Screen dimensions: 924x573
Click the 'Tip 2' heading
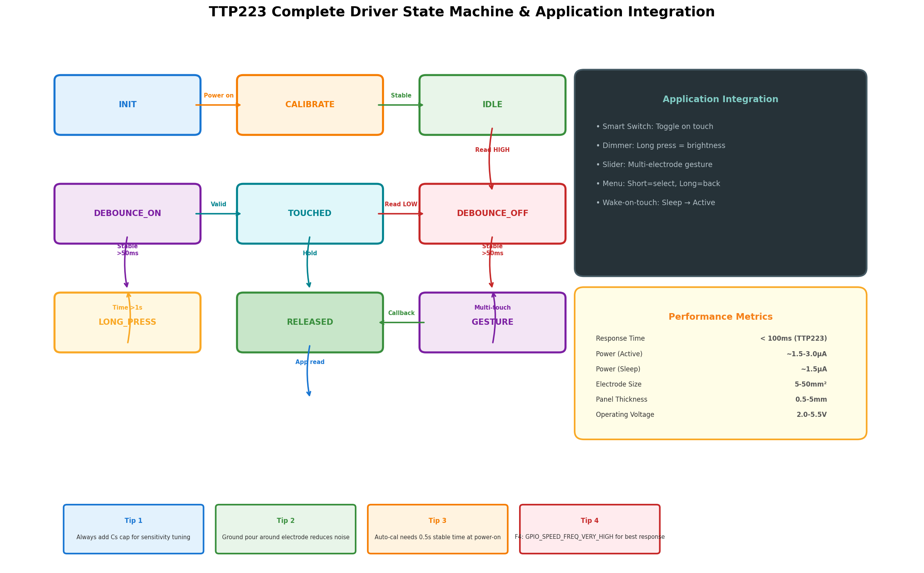coord(286,521)
